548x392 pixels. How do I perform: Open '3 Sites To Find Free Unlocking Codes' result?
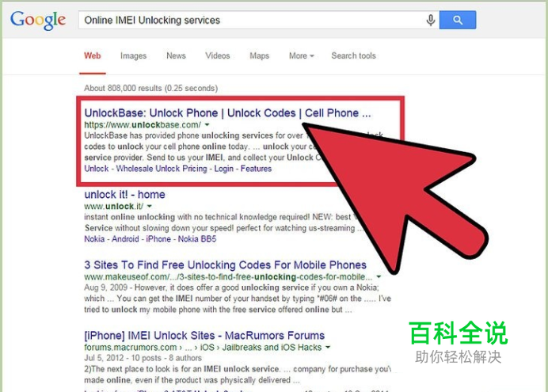[x=225, y=265]
